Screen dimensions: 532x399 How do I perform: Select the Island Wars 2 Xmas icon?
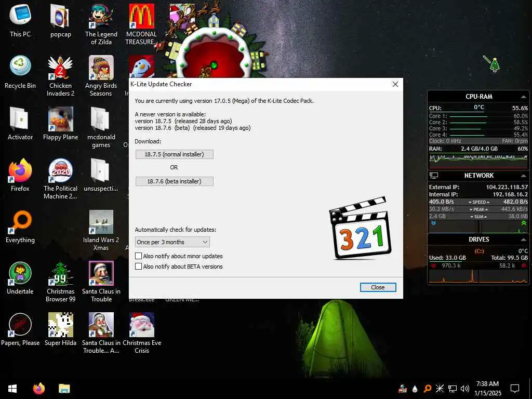click(x=101, y=231)
